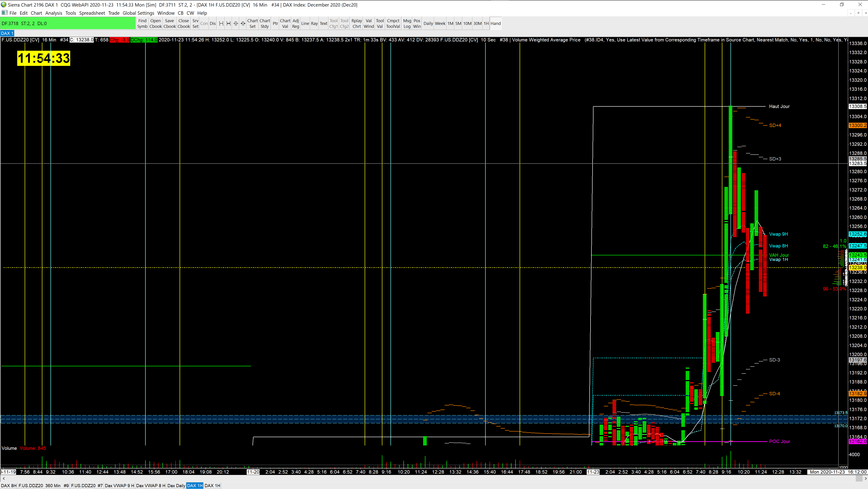Open the Trade menu
Image resolution: width=868 pixels, height=489 pixels.
(113, 13)
